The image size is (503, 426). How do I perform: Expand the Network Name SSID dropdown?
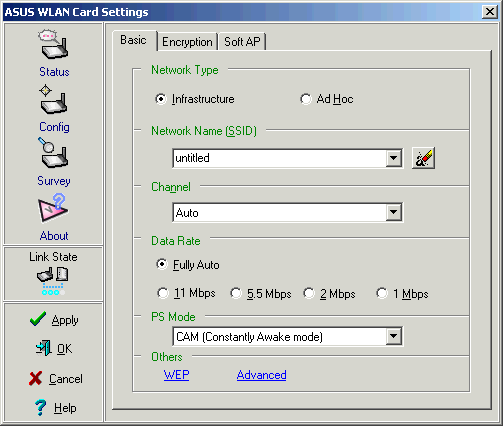click(x=394, y=158)
